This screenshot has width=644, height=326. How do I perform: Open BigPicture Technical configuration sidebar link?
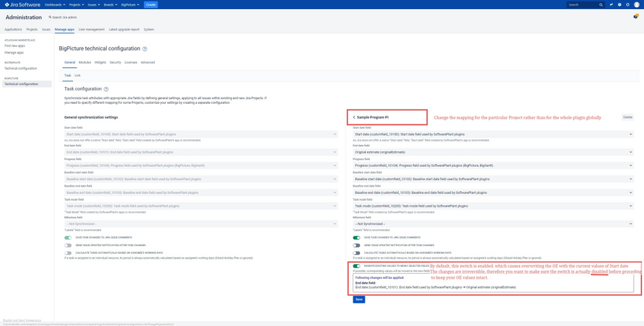click(x=27, y=84)
